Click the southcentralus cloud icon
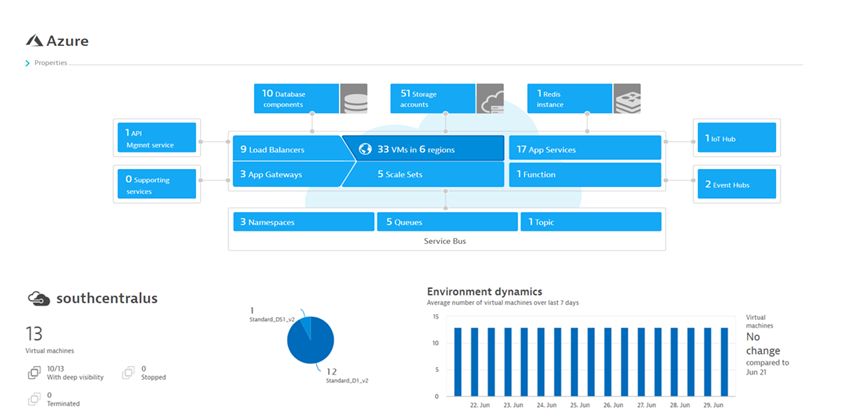 point(39,298)
